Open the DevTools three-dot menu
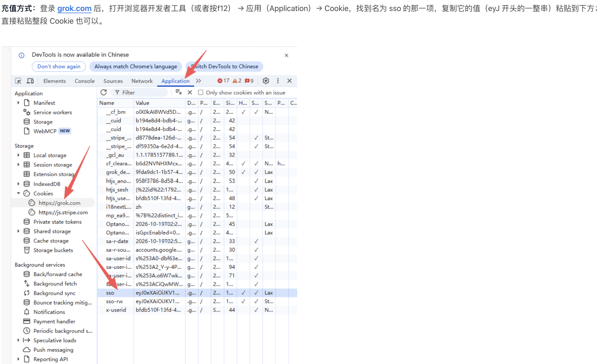609x364 pixels. point(278,81)
